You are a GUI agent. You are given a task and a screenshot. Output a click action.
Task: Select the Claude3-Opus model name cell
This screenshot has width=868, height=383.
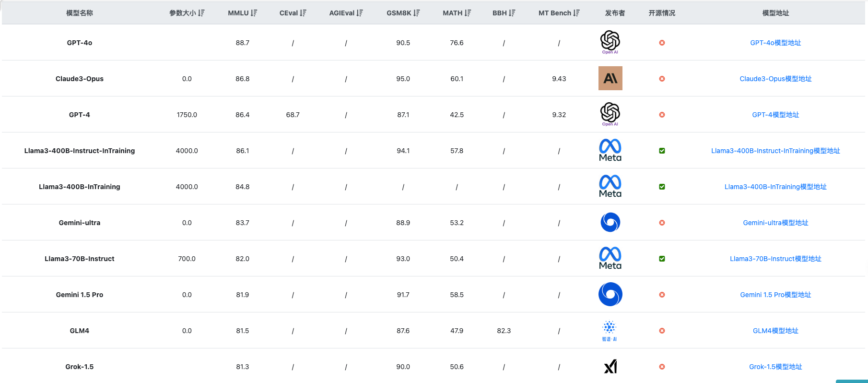click(x=80, y=79)
